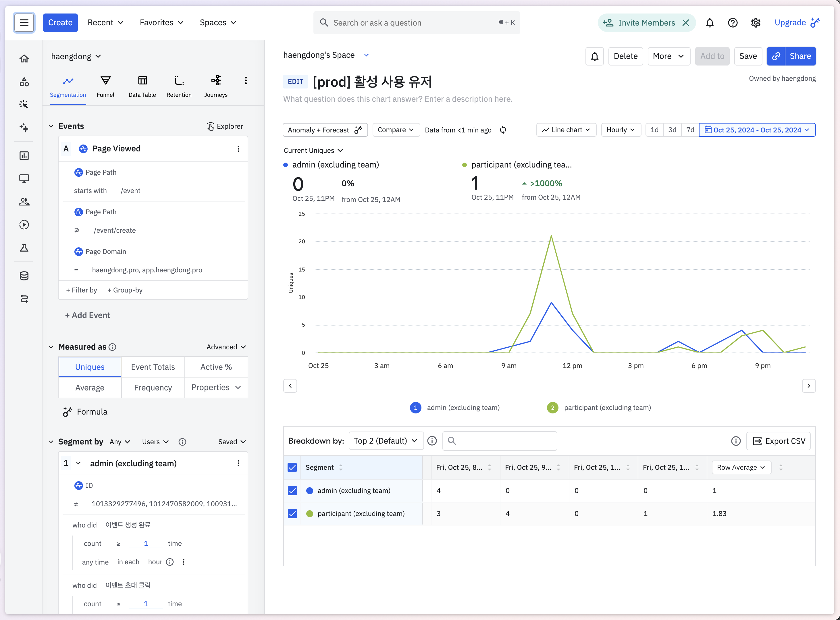840x620 pixels.
Task: Open the Recent dropdown
Action: coord(105,23)
